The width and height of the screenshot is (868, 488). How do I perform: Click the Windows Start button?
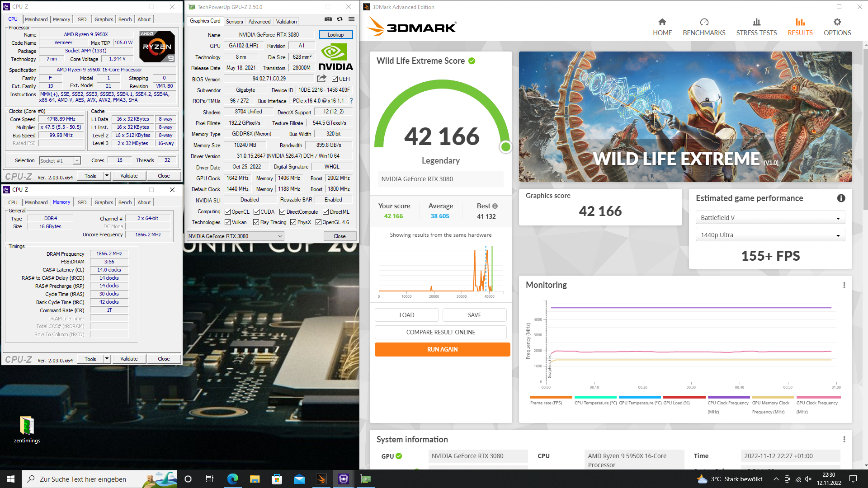(x=11, y=479)
